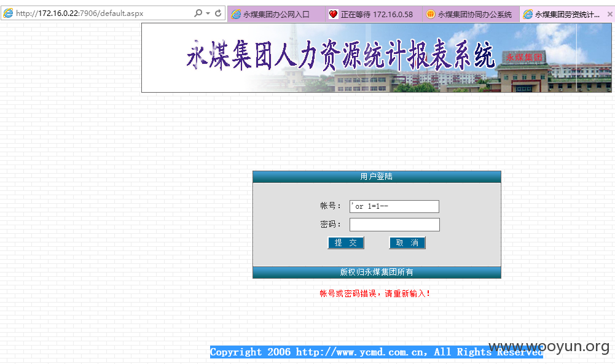Switch to 永煤集团办公网入口 tab
The width and height of the screenshot is (615, 364).
tap(276, 15)
